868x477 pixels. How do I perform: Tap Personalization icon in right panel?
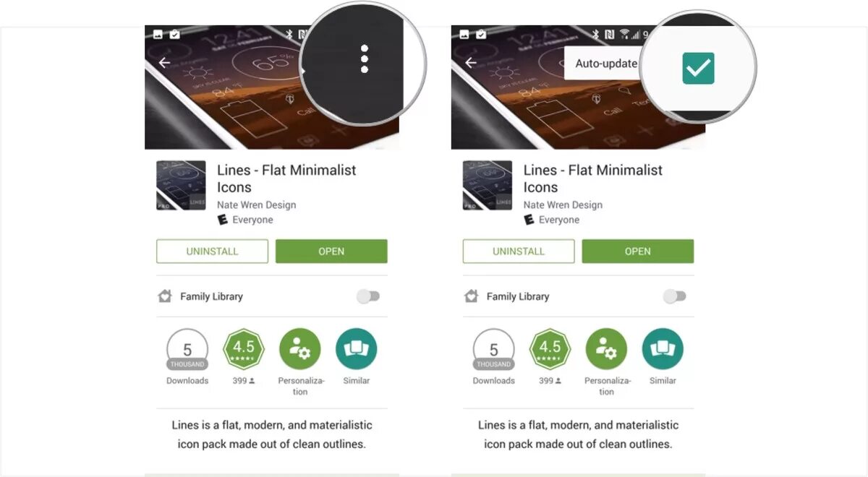click(x=606, y=349)
